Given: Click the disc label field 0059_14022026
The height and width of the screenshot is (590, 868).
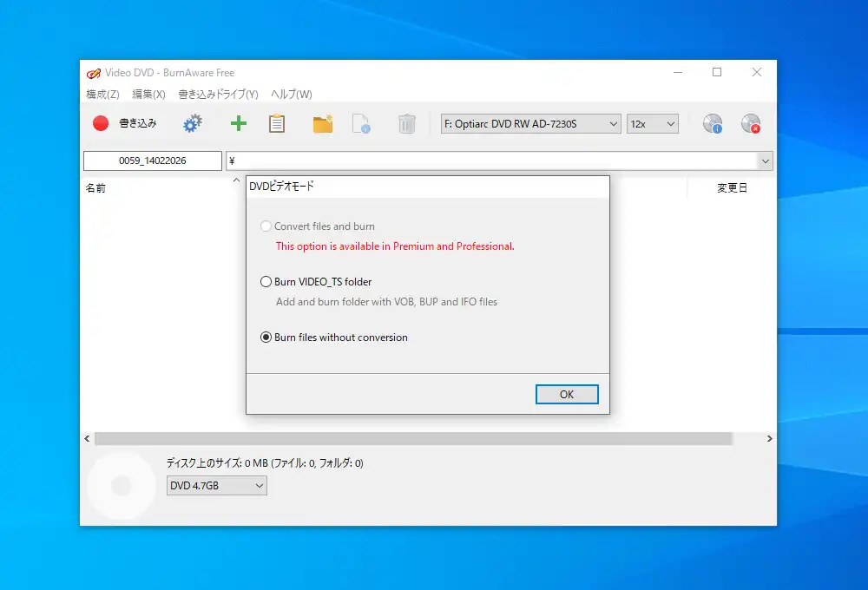Looking at the screenshot, I should (153, 161).
